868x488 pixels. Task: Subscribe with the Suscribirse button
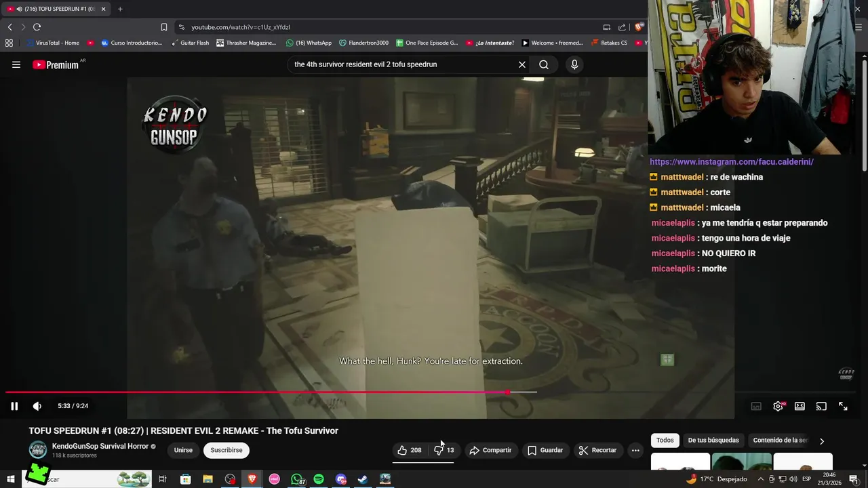[x=226, y=450]
